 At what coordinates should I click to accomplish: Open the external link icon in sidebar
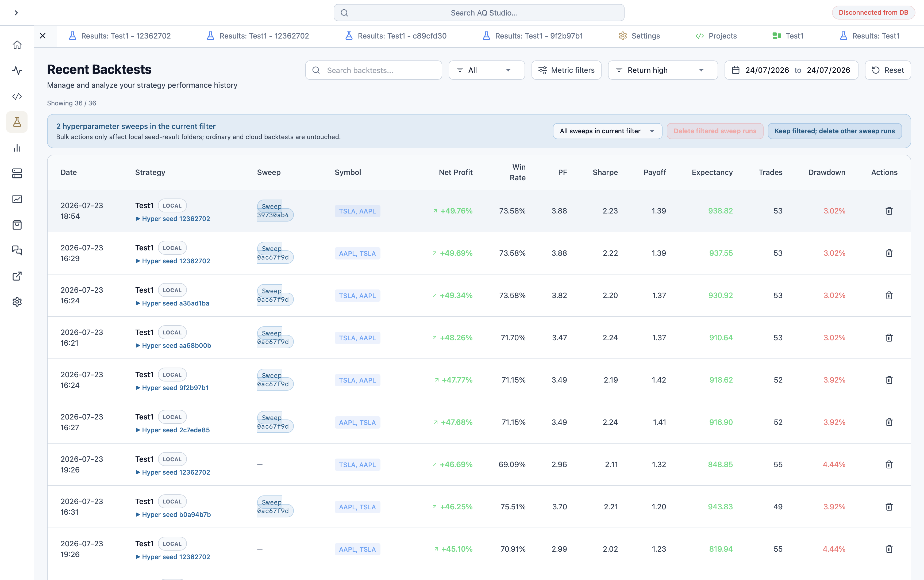[17, 276]
